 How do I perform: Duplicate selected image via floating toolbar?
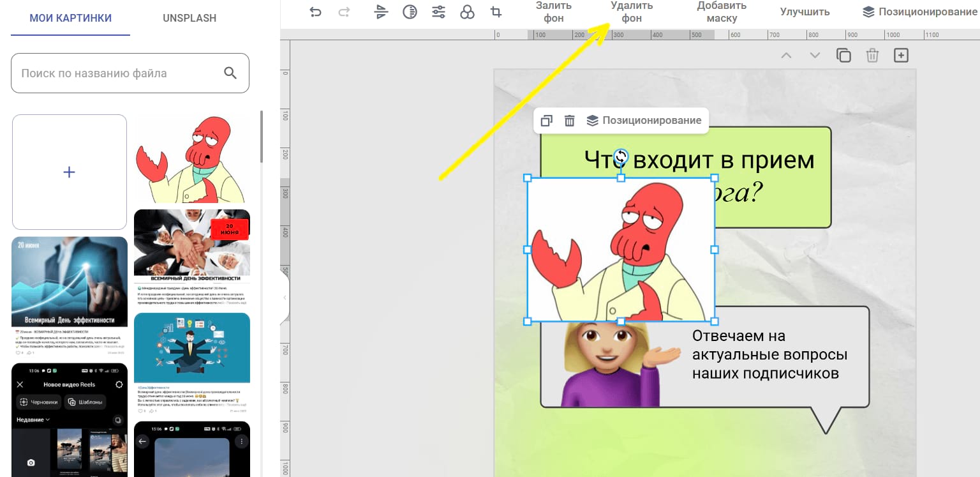(546, 121)
